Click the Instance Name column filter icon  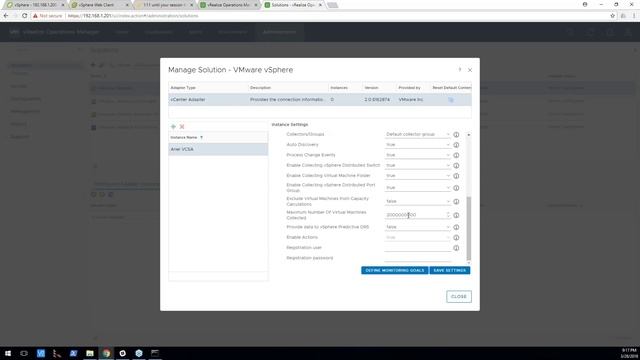pyautogui.click(x=201, y=138)
